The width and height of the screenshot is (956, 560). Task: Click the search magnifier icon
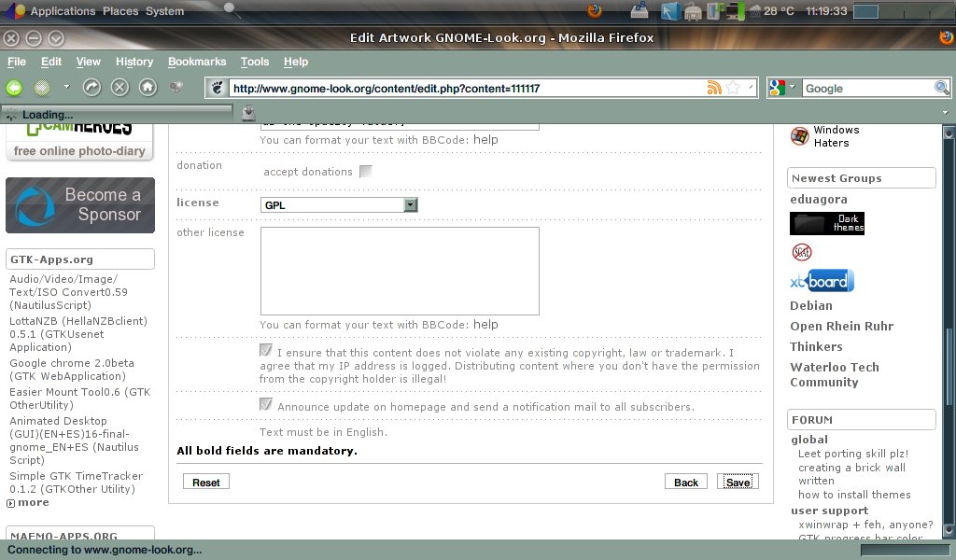point(941,88)
